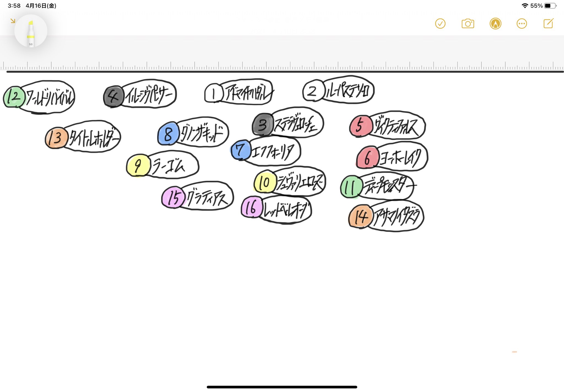This screenshot has width=564, height=392.
Task: Open the more options ellipsis icon
Action: click(x=522, y=23)
